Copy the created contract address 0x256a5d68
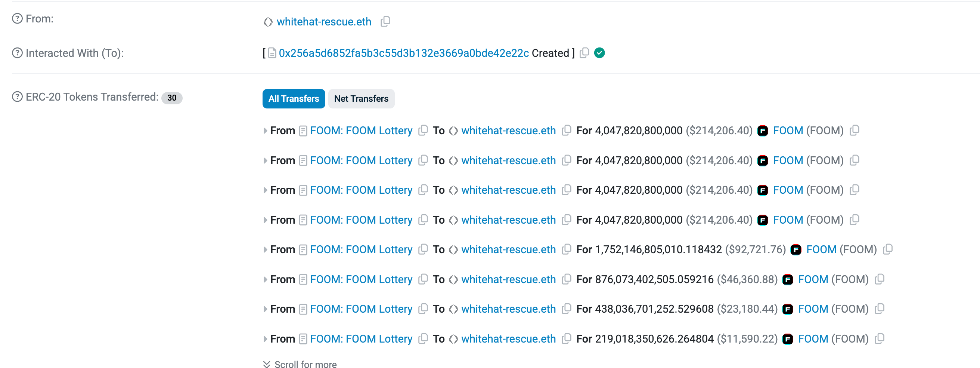Image resolution: width=980 pixels, height=368 pixels. [x=585, y=53]
